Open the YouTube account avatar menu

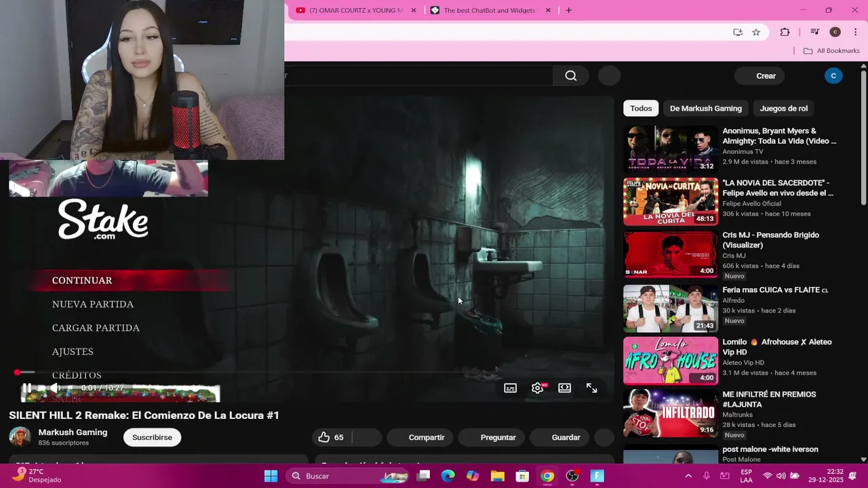[x=833, y=76]
